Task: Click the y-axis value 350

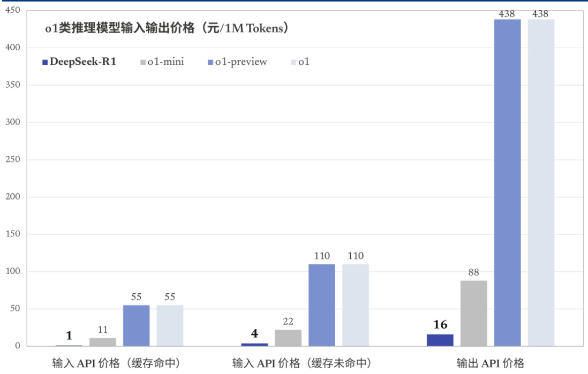Action: (13, 85)
